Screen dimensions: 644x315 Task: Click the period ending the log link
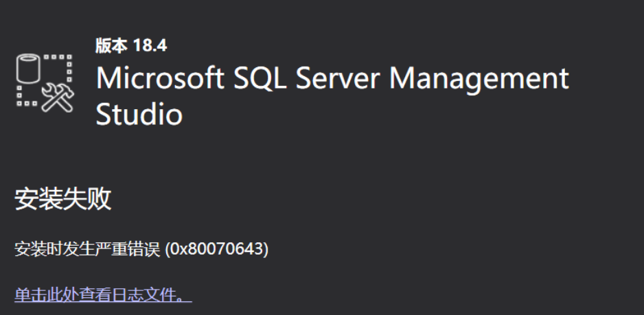tap(181, 297)
